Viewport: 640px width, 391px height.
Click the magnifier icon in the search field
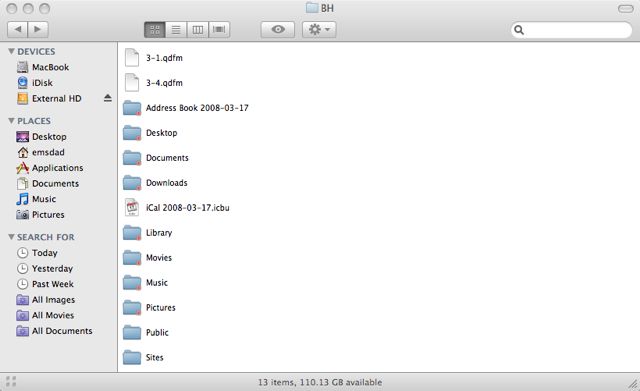[519, 30]
